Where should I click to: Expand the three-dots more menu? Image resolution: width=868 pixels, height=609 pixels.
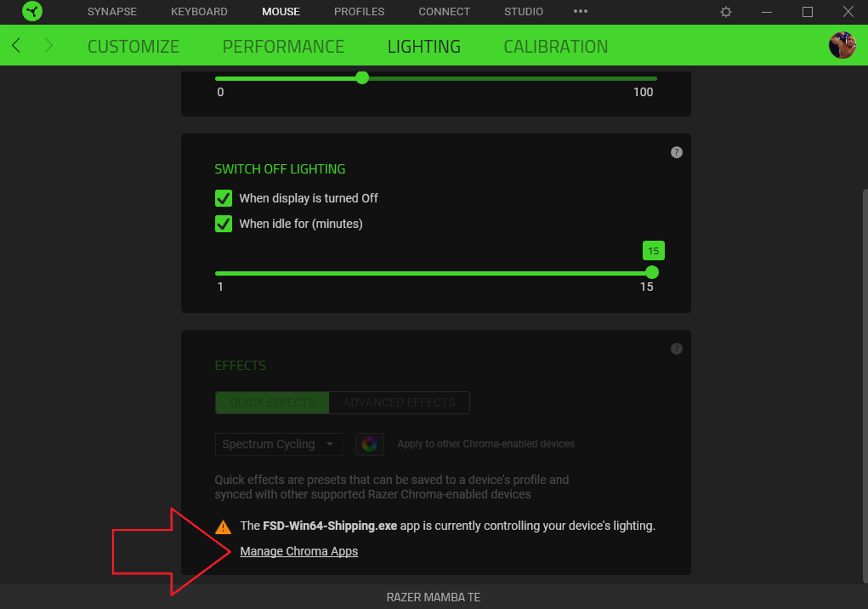click(580, 11)
